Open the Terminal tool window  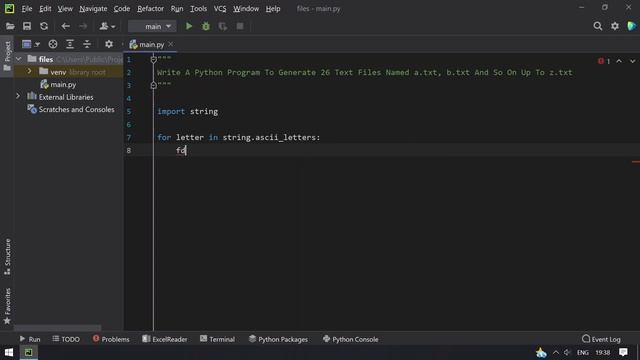pos(218,339)
